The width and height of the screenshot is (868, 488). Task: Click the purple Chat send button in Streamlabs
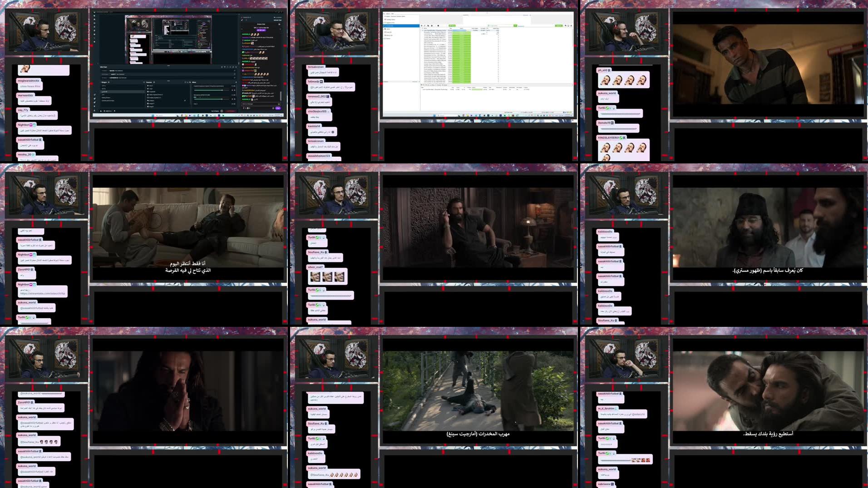click(278, 108)
